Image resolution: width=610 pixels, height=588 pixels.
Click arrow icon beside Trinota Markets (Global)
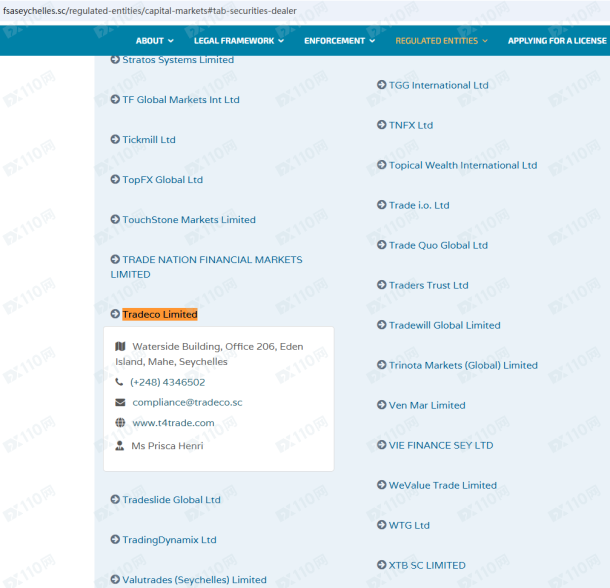pyautogui.click(x=382, y=365)
